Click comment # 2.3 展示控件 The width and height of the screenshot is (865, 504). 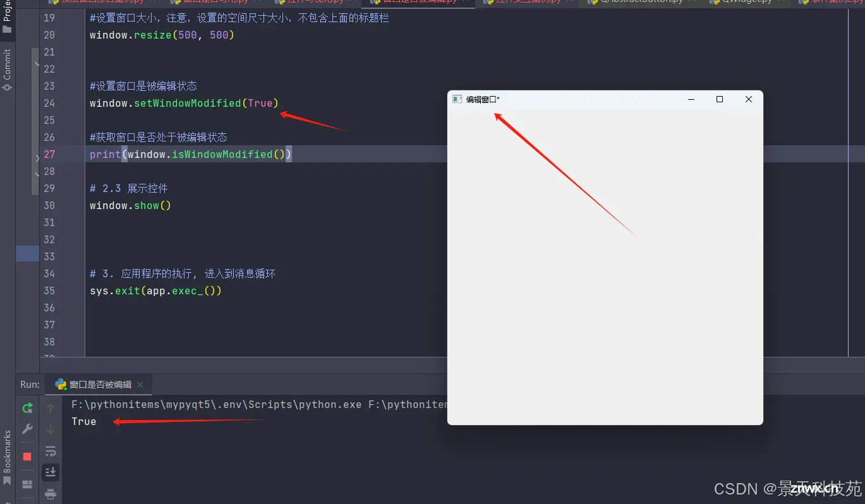129,188
